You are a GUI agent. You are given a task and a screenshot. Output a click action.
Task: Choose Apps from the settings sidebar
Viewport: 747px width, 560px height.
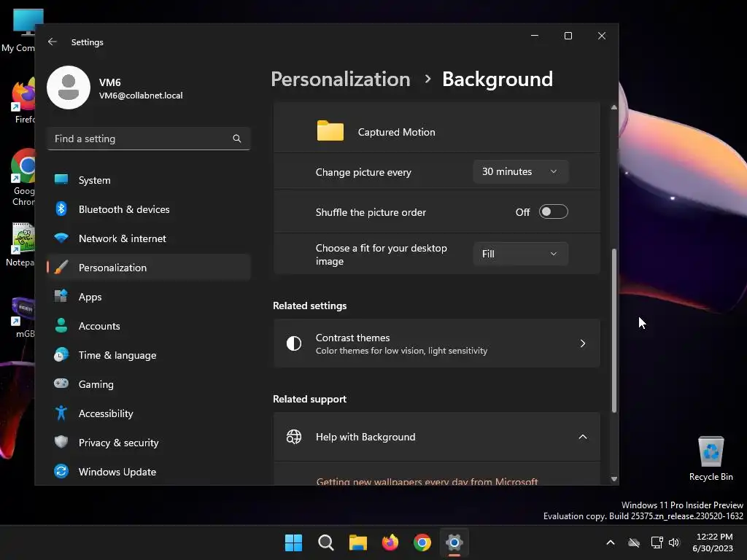pos(149,297)
